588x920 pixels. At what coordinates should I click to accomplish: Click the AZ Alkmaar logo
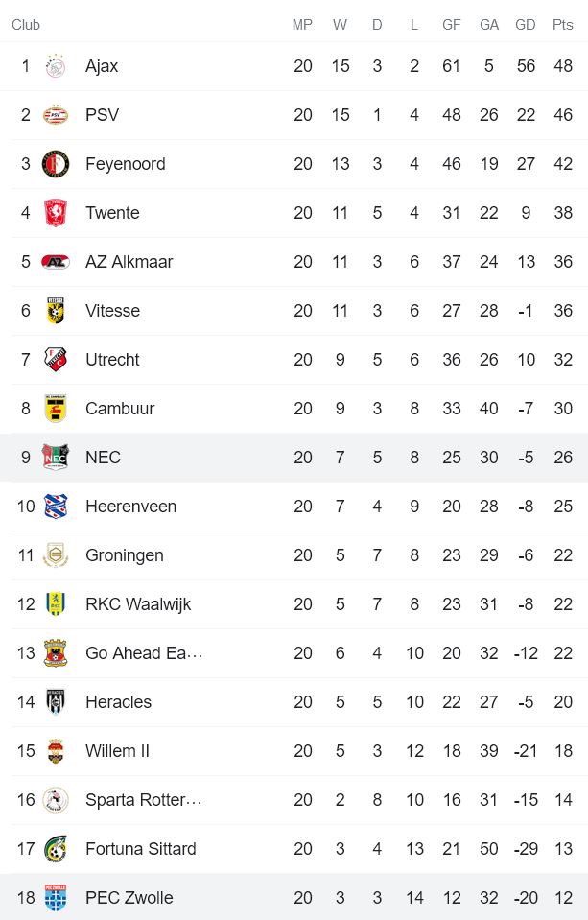click(x=56, y=262)
